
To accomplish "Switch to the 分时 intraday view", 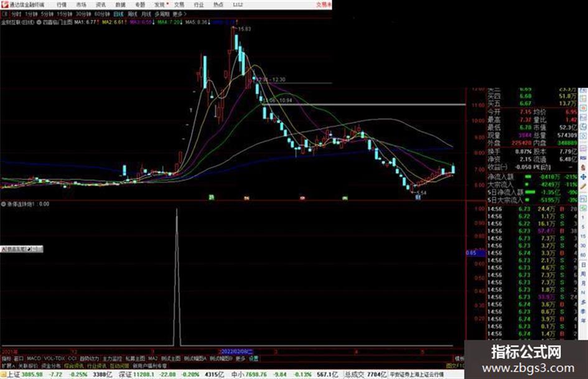I will coord(16,14).
